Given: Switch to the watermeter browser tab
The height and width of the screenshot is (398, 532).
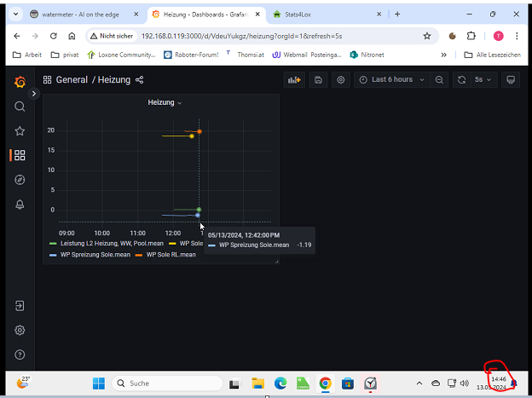Looking at the screenshot, I should 81,14.
